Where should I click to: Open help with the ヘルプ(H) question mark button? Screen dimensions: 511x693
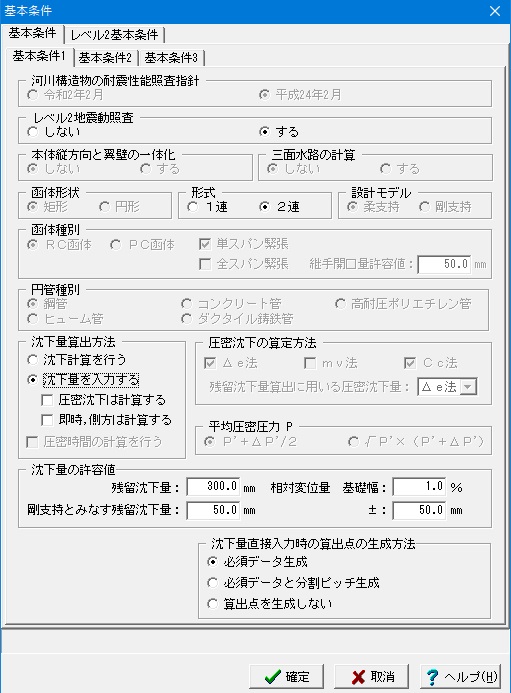coord(461,676)
